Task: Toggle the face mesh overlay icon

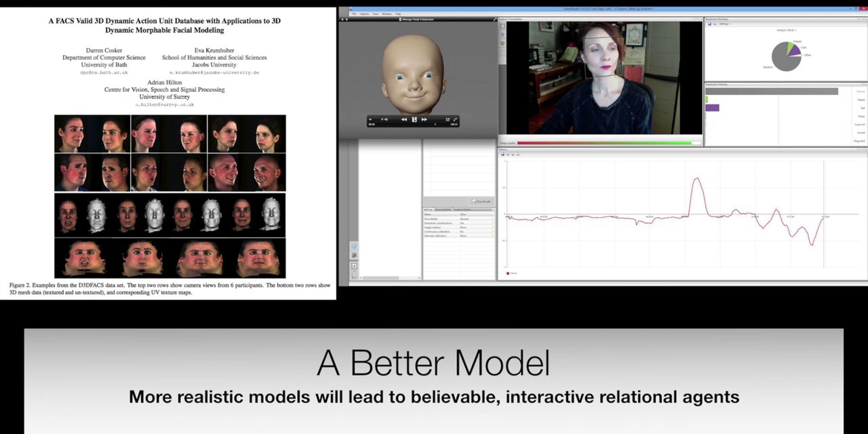Action: click(x=502, y=35)
